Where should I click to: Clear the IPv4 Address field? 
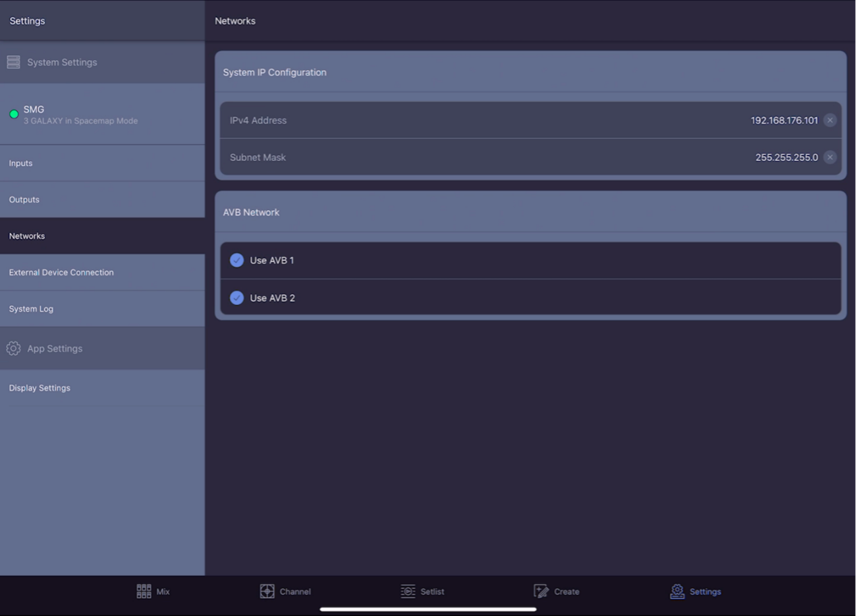(x=830, y=120)
